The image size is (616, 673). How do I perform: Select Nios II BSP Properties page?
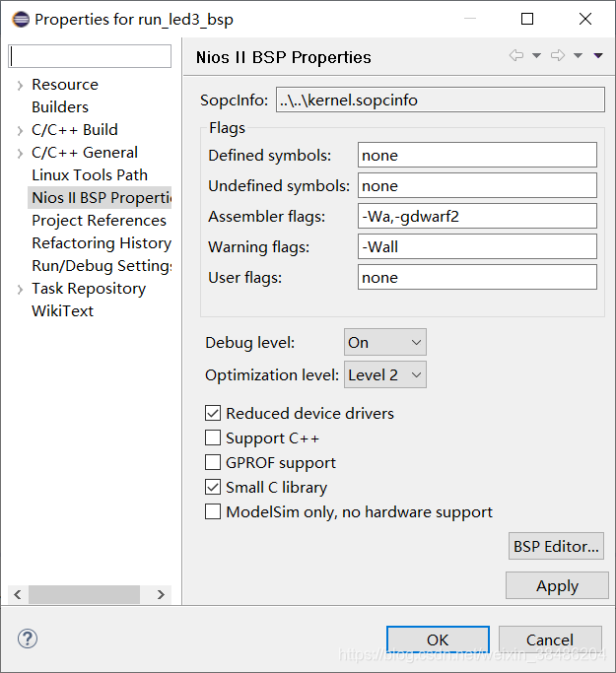tap(102, 197)
